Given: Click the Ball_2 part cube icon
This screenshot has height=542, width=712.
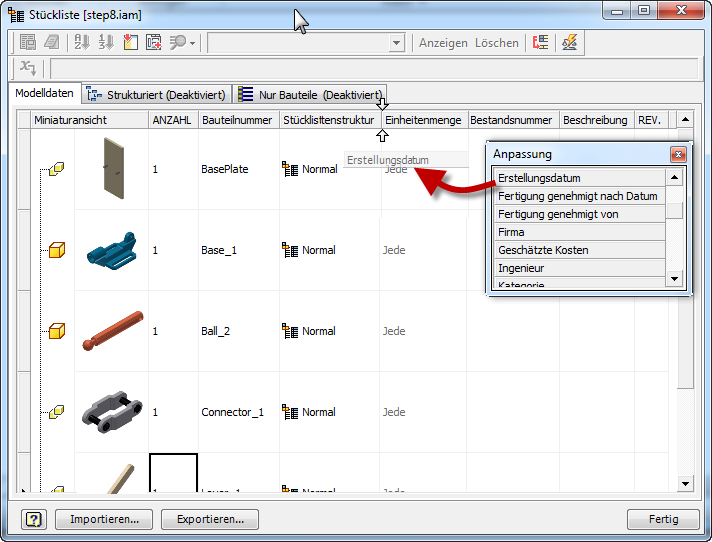Looking at the screenshot, I should [x=57, y=331].
